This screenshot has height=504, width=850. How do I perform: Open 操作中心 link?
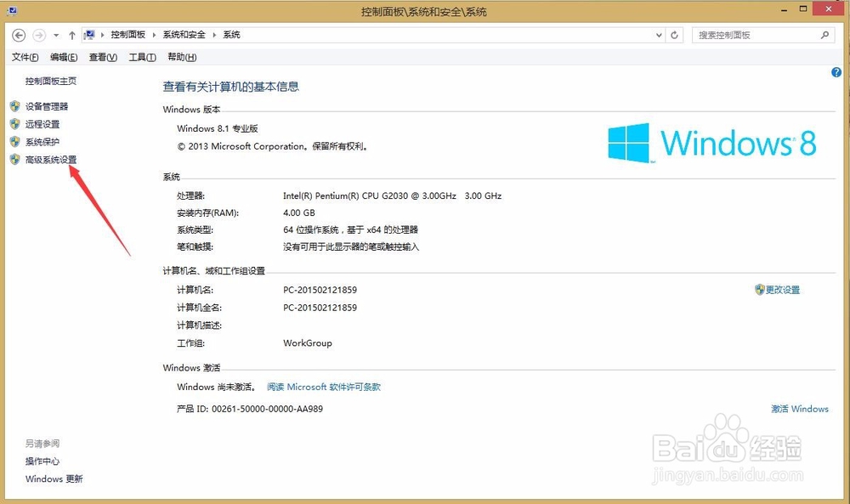tap(42, 462)
